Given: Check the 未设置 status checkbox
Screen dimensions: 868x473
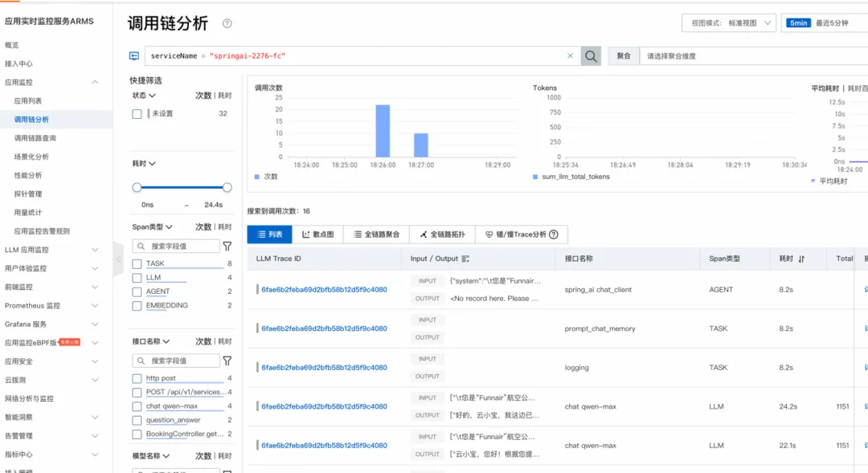Looking at the screenshot, I should coord(137,114).
